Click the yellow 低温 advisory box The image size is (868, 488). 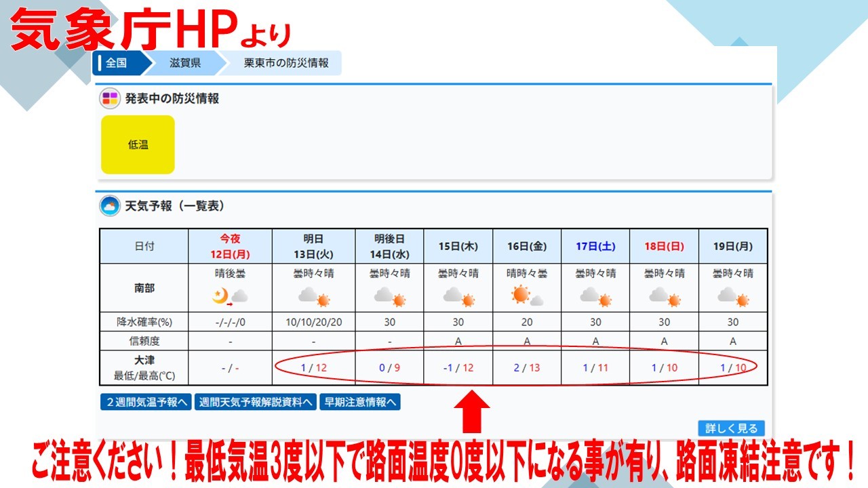(x=138, y=144)
